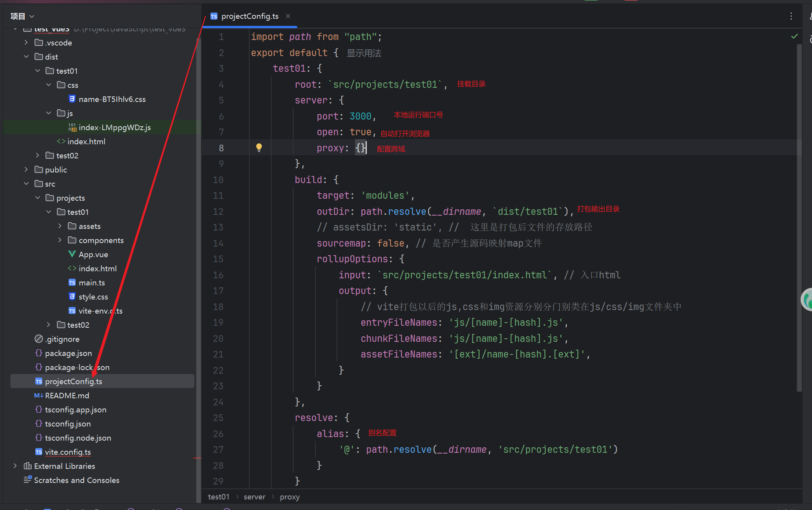Viewport: 812px width, 510px height.
Task: Click the 显示用法 inlay hint
Action: pyautogui.click(x=364, y=53)
